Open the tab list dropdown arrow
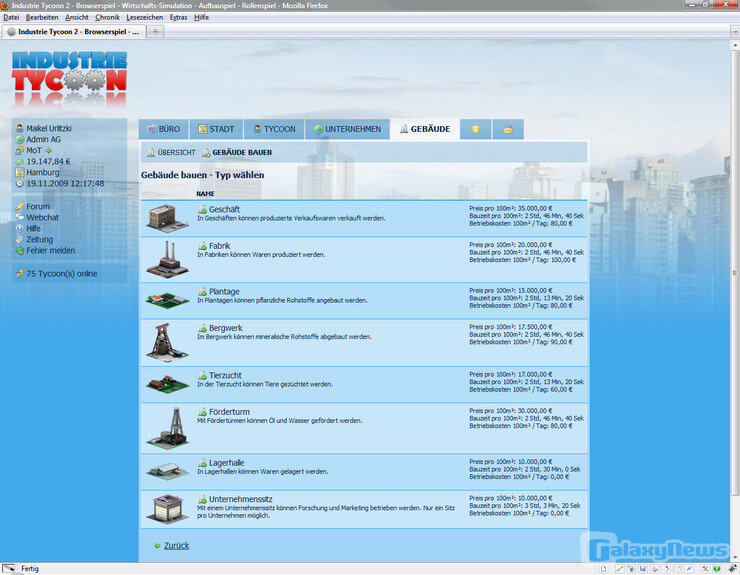 click(734, 32)
